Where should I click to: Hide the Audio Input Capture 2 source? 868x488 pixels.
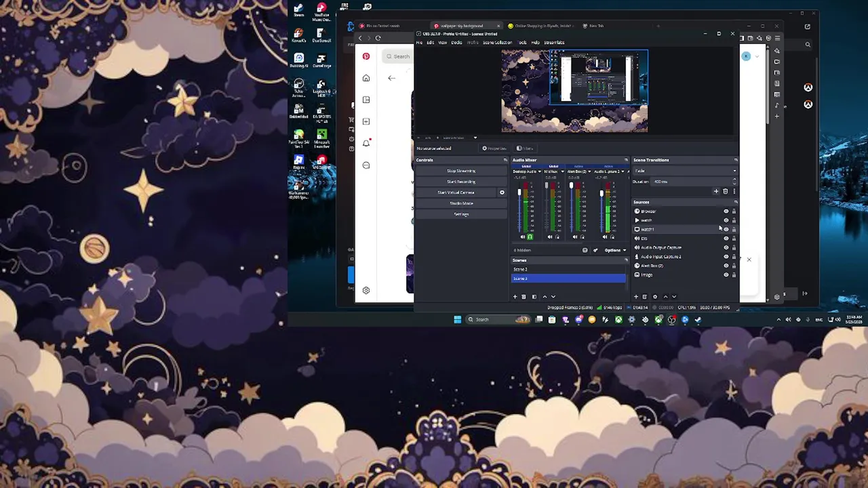(726, 257)
